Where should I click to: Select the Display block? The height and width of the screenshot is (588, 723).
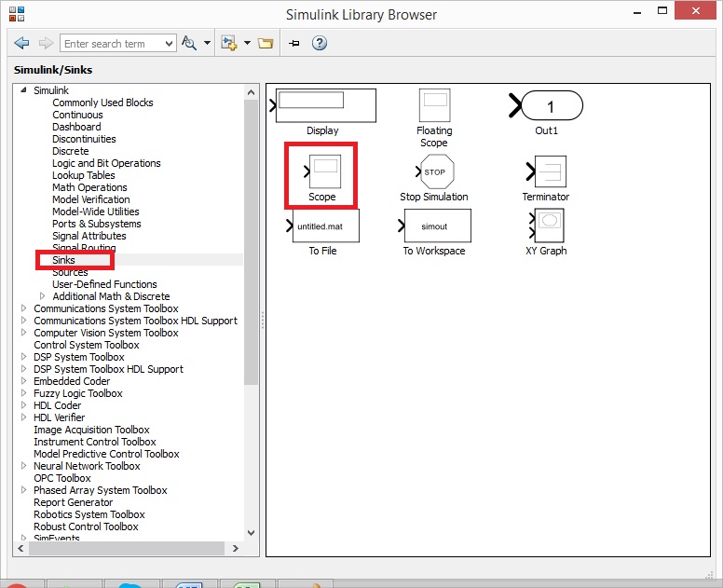322,112
